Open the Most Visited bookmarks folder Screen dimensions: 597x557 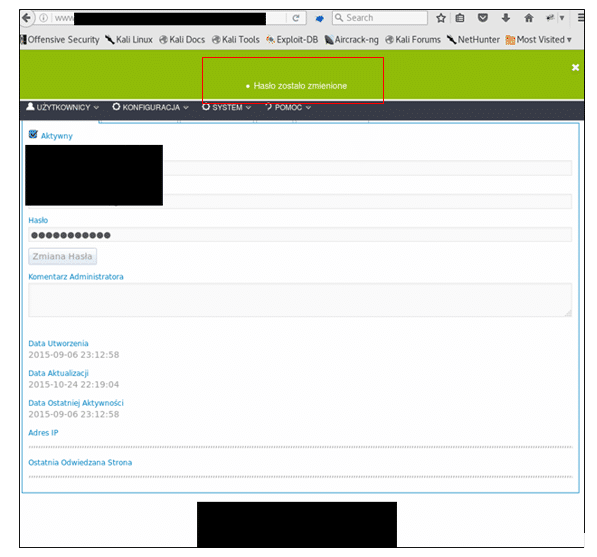pyautogui.click(x=539, y=40)
